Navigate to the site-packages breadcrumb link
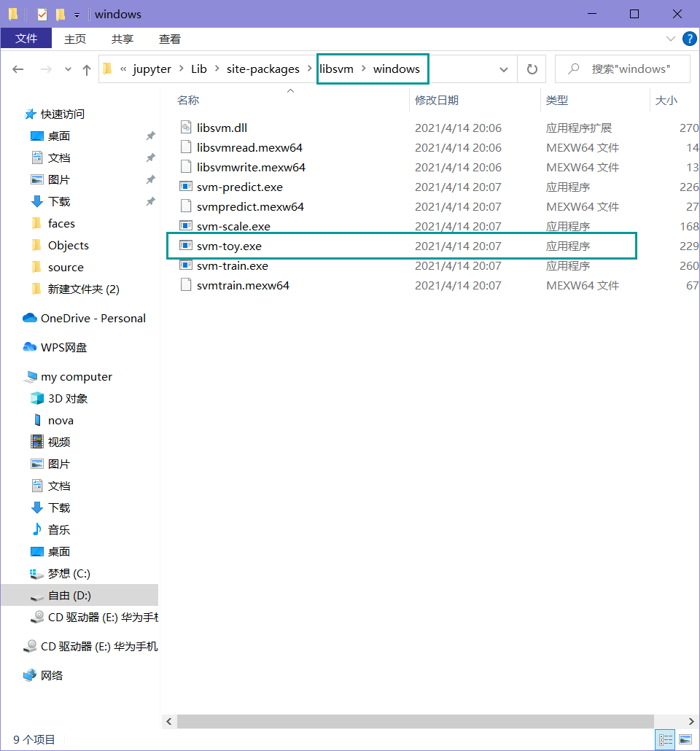This screenshot has height=751, width=700. [x=264, y=69]
